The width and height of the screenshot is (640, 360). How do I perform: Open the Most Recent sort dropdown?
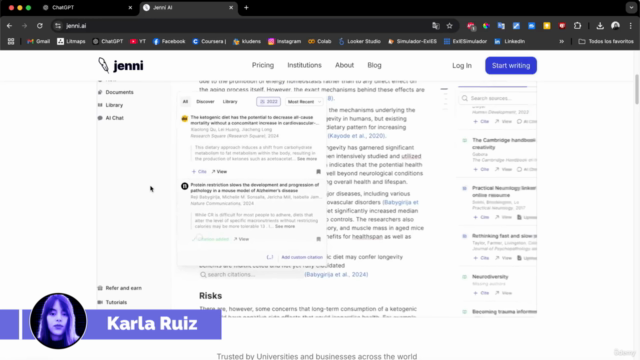(x=304, y=102)
